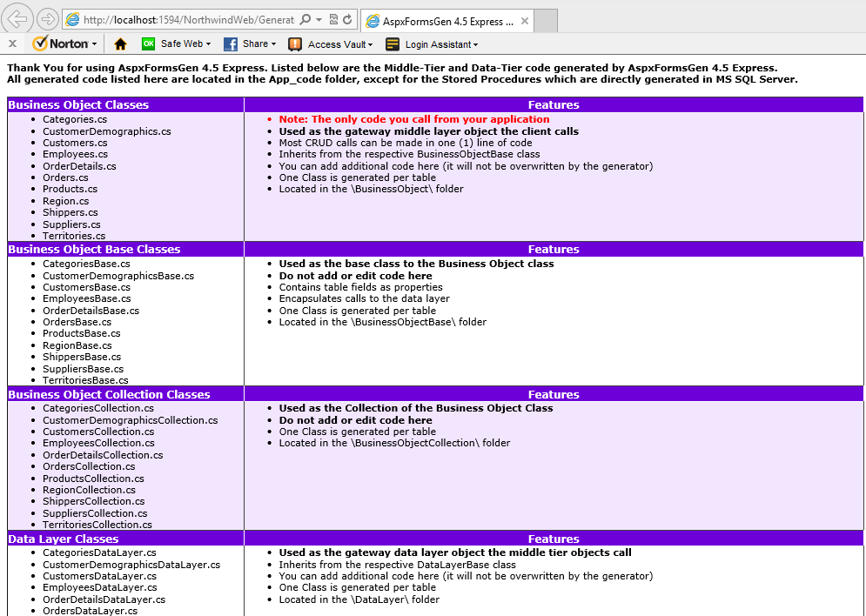Close the AspxFormsGen 4.5 Express tab
The width and height of the screenshot is (866, 616).
point(525,21)
